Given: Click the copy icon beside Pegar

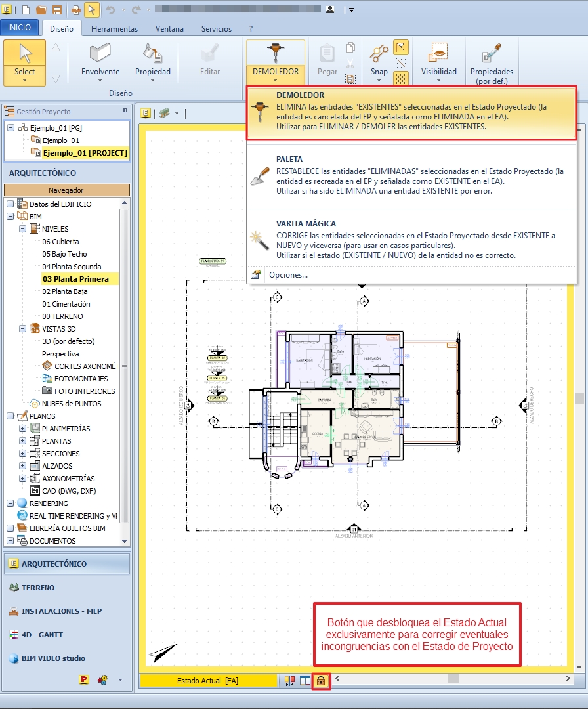Looking at the screenshot, I should pyautogui.click(x=350, y=47).
